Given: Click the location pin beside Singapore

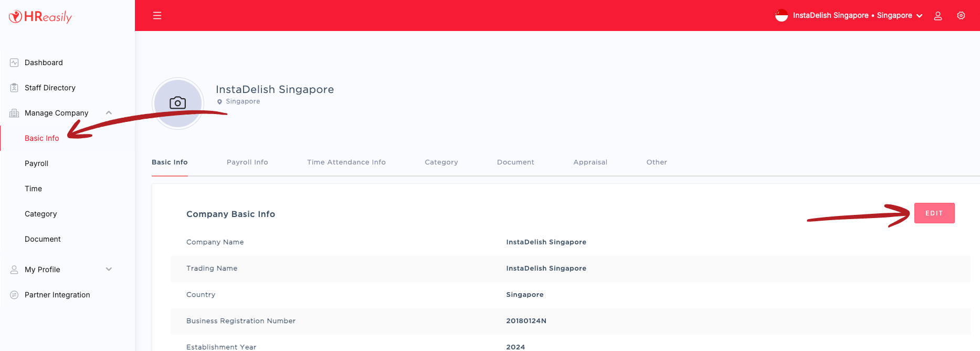Looking at the screenshot, I should click(x=219, y=102).
